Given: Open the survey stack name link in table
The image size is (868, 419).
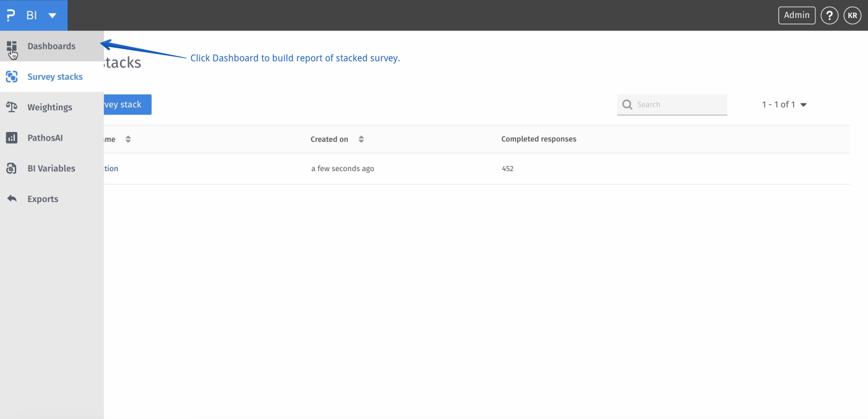Looking at the screenshot, I should (111, 169).
